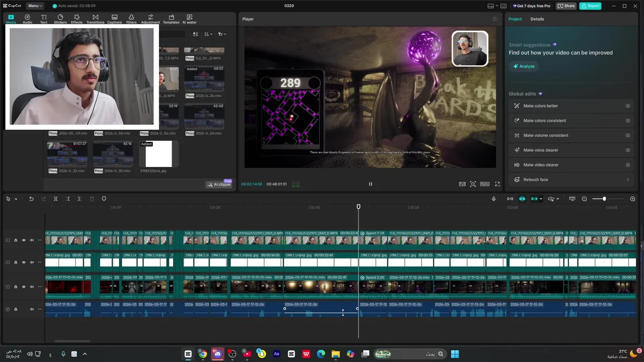Open the Captions panel icon
The width and height of the screenshot is (644, 362).
point(114,19)
